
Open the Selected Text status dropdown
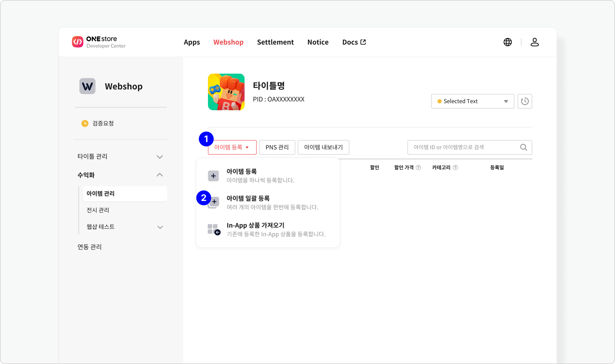pyautogui.click(x=472, y=101)
